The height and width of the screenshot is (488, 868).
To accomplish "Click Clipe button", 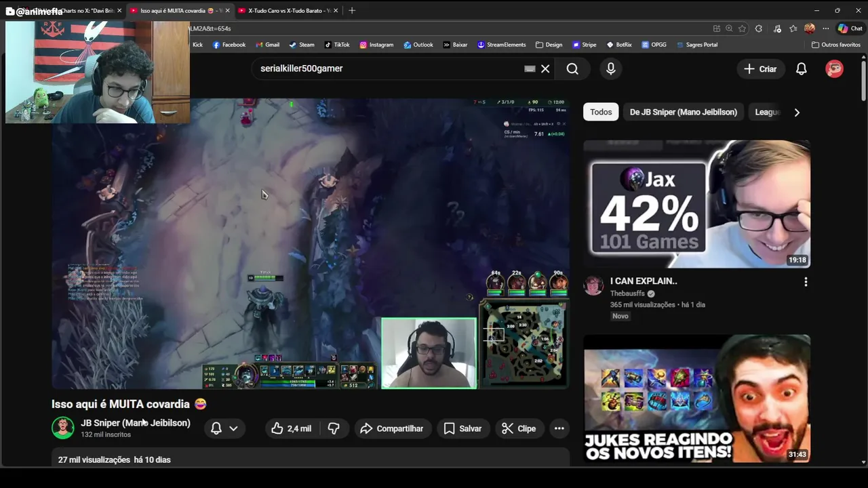I will (519, 428).
